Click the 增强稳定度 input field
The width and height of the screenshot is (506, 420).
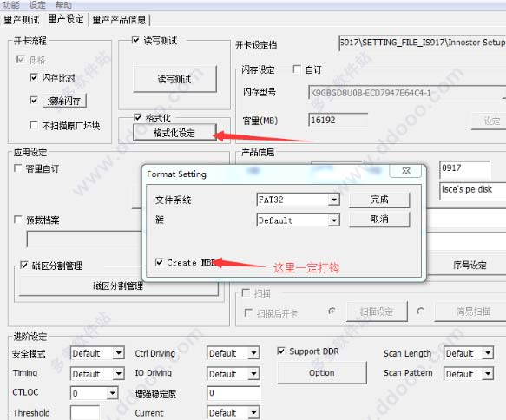click(233, 393)
